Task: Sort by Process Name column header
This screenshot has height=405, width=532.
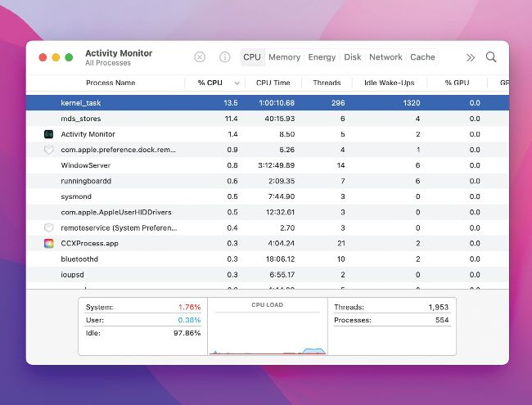Action: [x=110, y=83]
